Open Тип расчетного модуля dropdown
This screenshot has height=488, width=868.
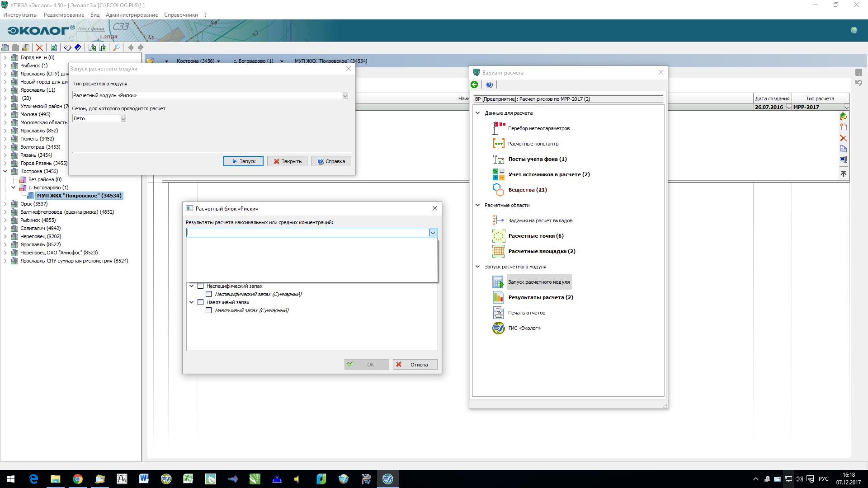point(345,95)
